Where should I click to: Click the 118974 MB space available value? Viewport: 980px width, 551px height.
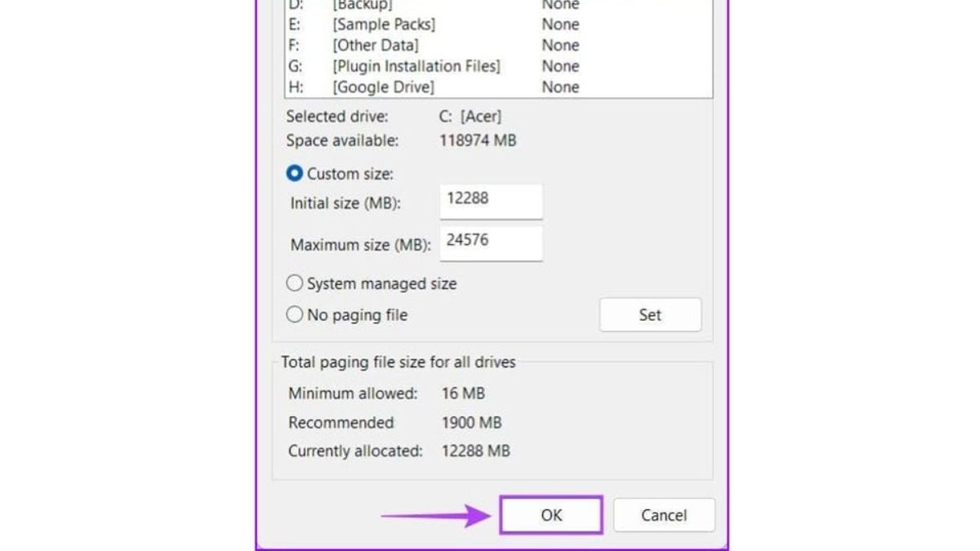click(x=478, y=141)
